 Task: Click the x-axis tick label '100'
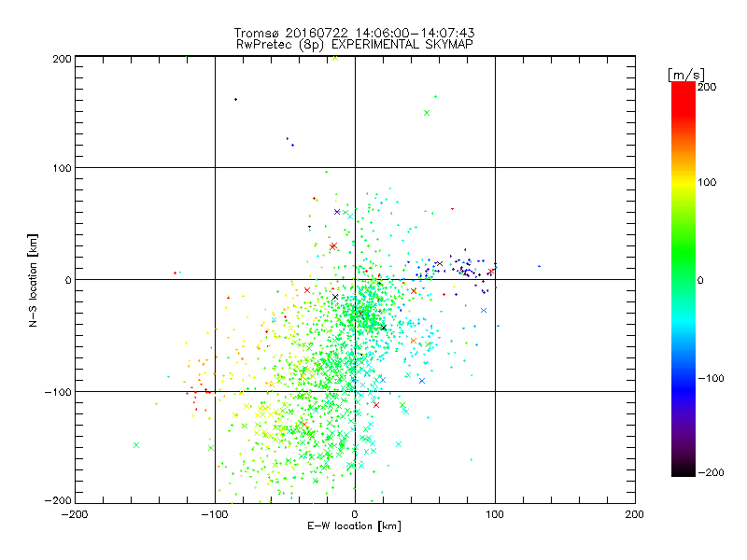click(x=495, y=514)
